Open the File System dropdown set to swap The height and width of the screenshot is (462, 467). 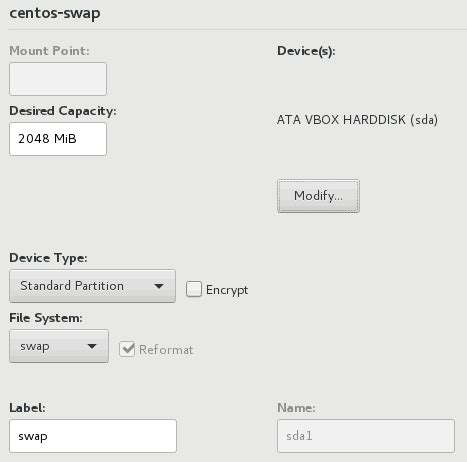pyautogui.click(x=59, y=346)
